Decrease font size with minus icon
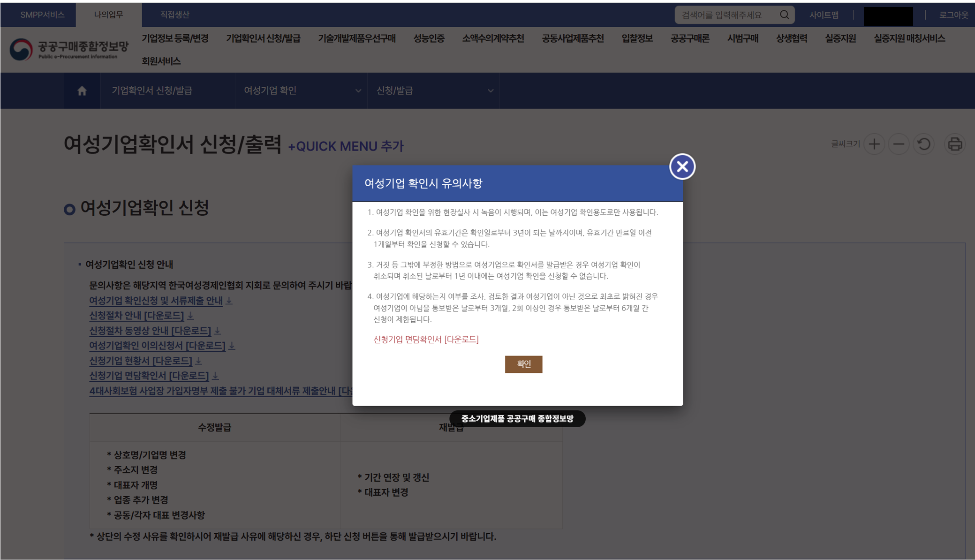 [899, 144]
